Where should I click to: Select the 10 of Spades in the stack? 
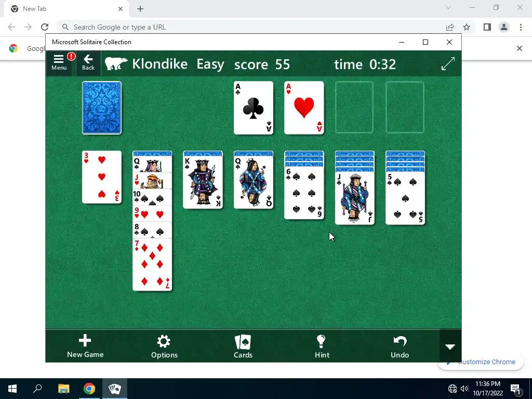point(152,197)
